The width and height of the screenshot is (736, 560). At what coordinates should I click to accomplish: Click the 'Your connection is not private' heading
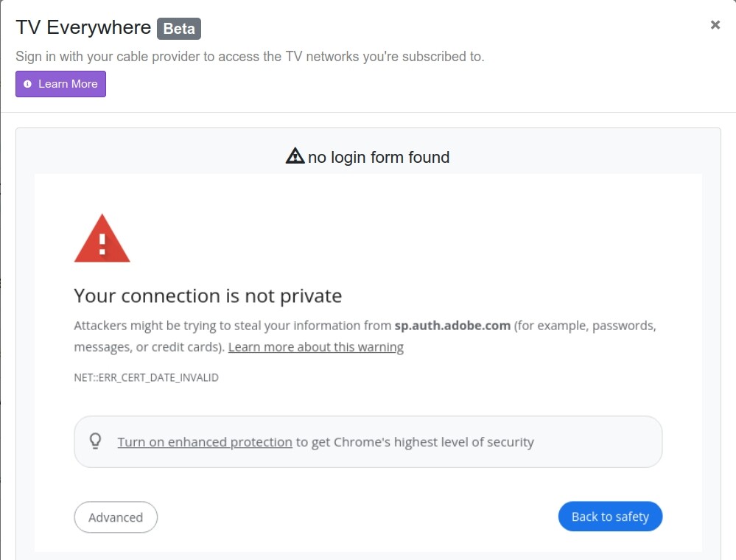(208, 295)
